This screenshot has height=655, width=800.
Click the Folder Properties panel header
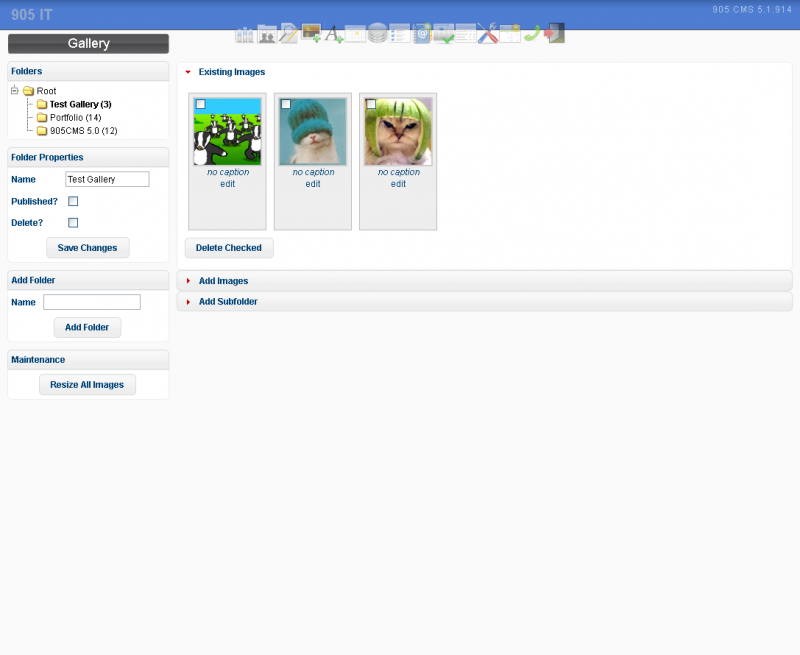point(88,157)
